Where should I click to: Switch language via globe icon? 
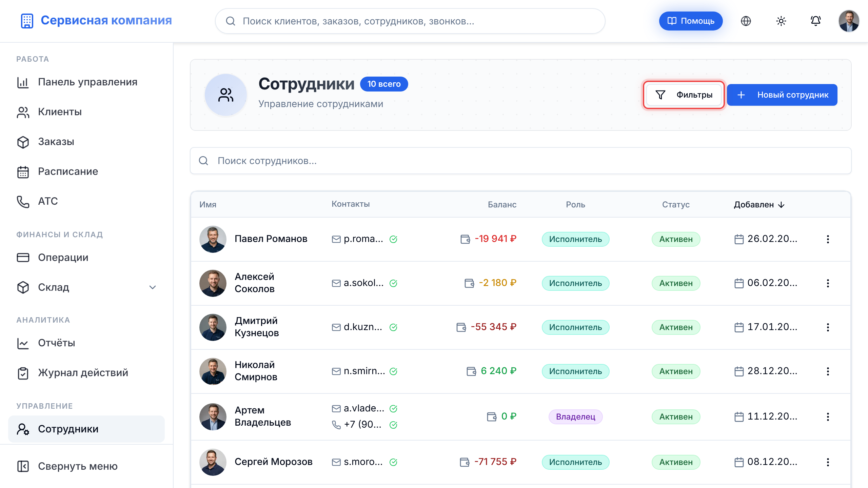click(x=746, y=21)
